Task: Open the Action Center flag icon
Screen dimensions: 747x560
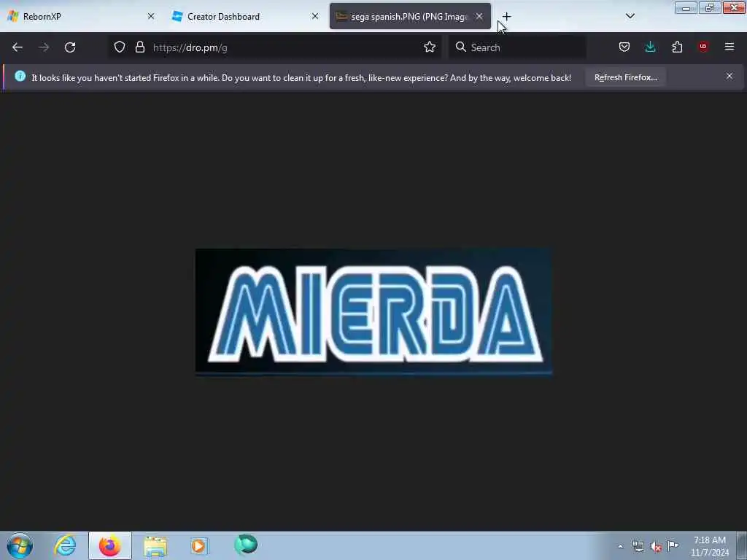Action: [673, 545]
